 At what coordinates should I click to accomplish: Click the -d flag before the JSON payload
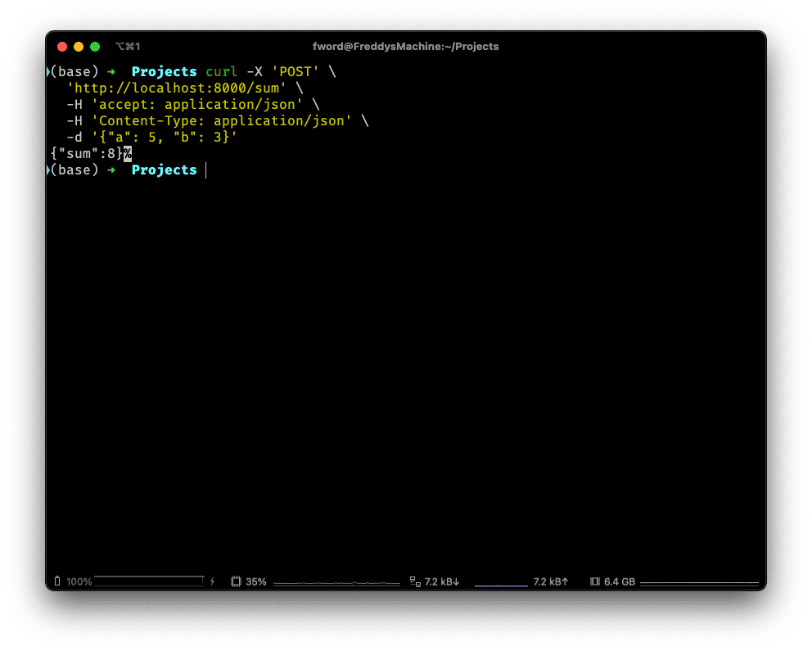(74, 138)
